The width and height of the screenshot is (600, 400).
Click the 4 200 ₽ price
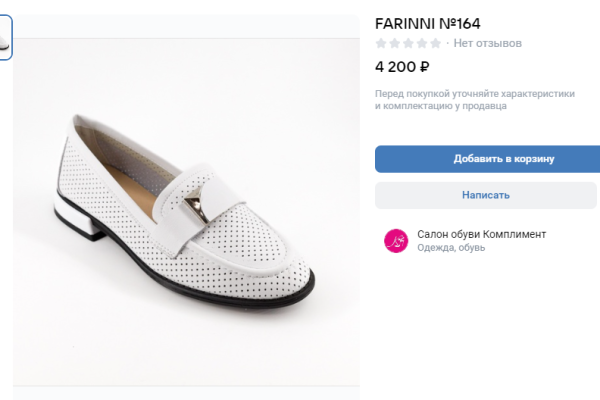click(402, 68)
